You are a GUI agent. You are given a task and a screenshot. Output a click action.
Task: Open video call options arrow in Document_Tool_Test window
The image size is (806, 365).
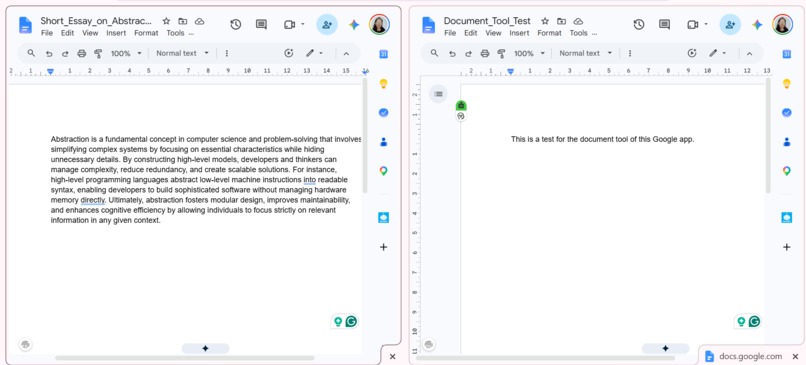(x=706, y=24)
